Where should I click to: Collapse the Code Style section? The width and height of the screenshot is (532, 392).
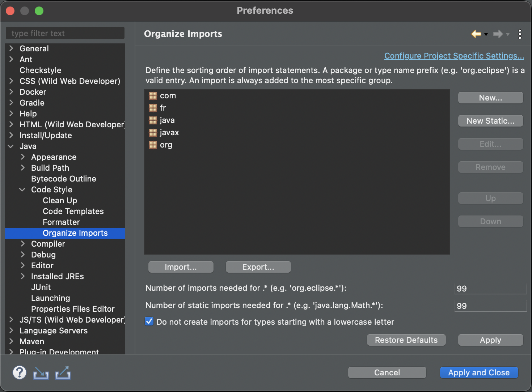point(22,189)
